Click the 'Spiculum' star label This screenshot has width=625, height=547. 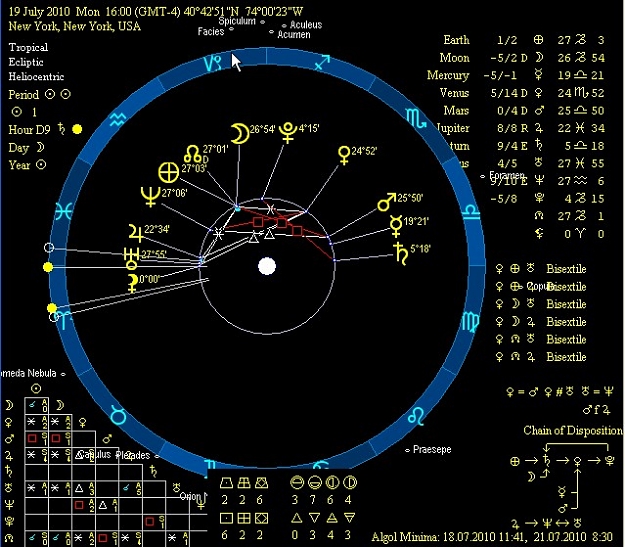pos(237,21)
